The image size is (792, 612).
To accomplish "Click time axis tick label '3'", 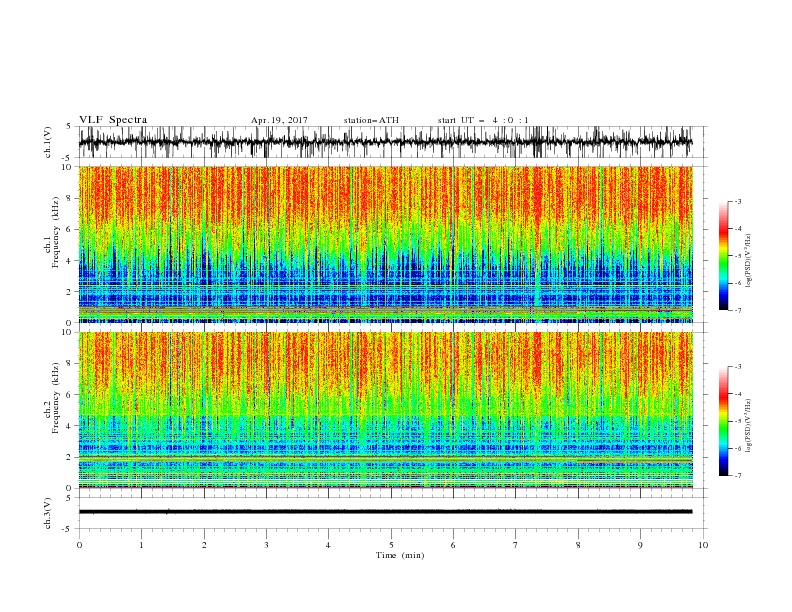I will pos(266,545).
